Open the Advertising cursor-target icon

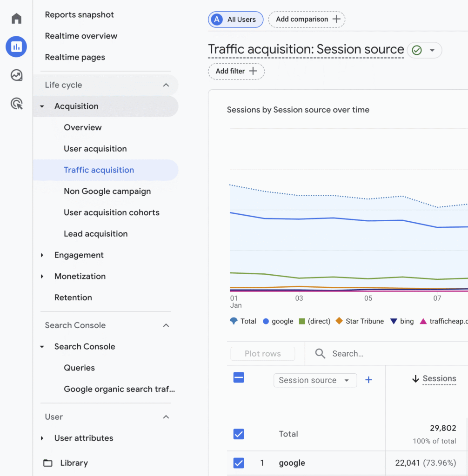click(16, 104)
